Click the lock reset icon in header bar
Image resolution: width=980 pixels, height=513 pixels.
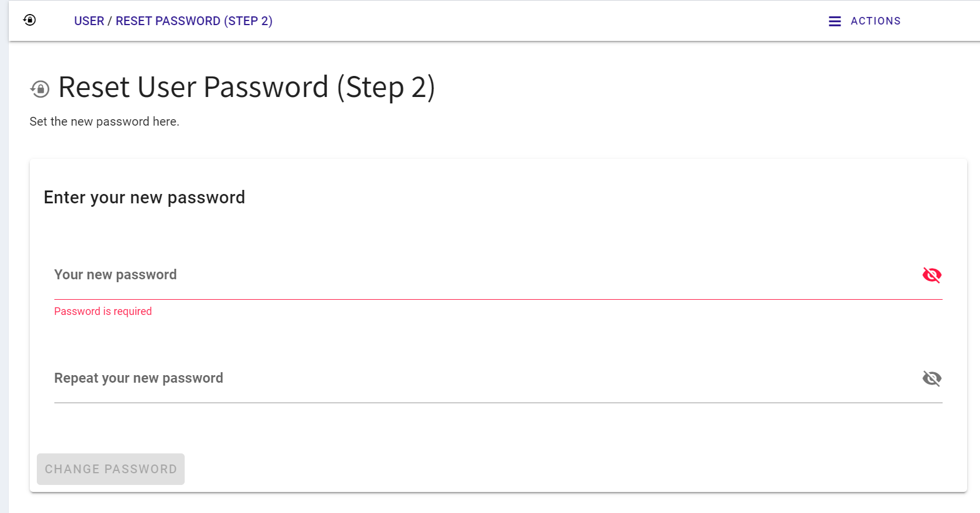point(30,20)
